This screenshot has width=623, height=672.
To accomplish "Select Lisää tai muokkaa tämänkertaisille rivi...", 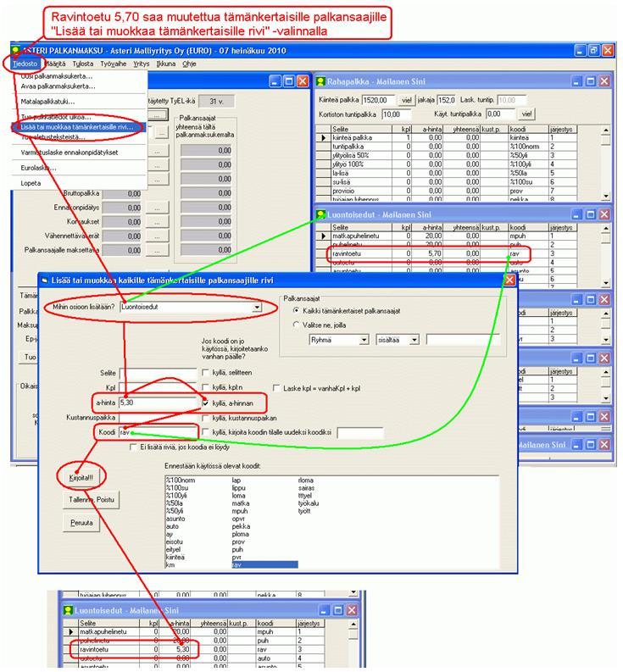I will tap(79, 127).
